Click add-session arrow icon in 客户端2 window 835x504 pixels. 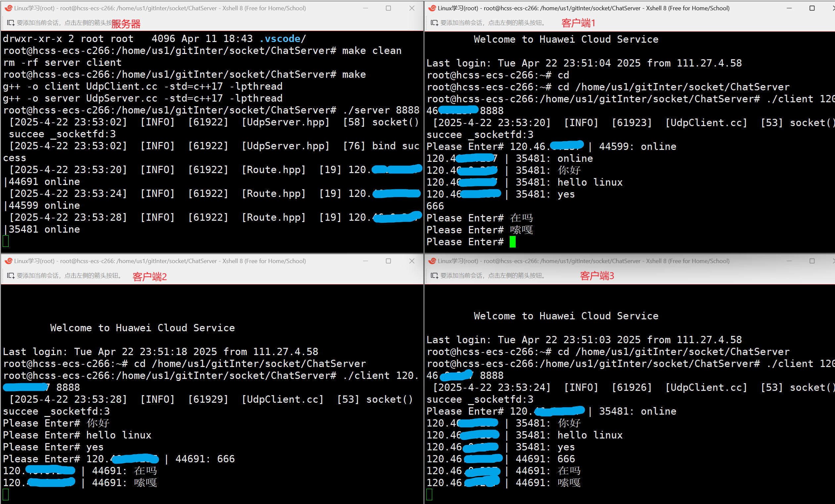(x=11, y=276)
